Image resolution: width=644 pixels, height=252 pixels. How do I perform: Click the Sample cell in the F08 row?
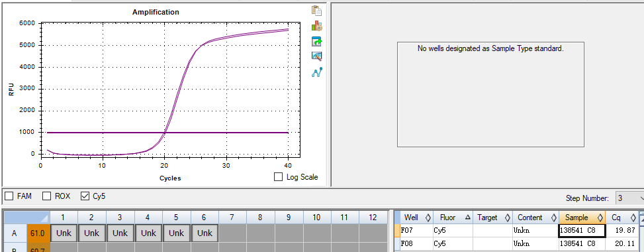tap(582, 243)
